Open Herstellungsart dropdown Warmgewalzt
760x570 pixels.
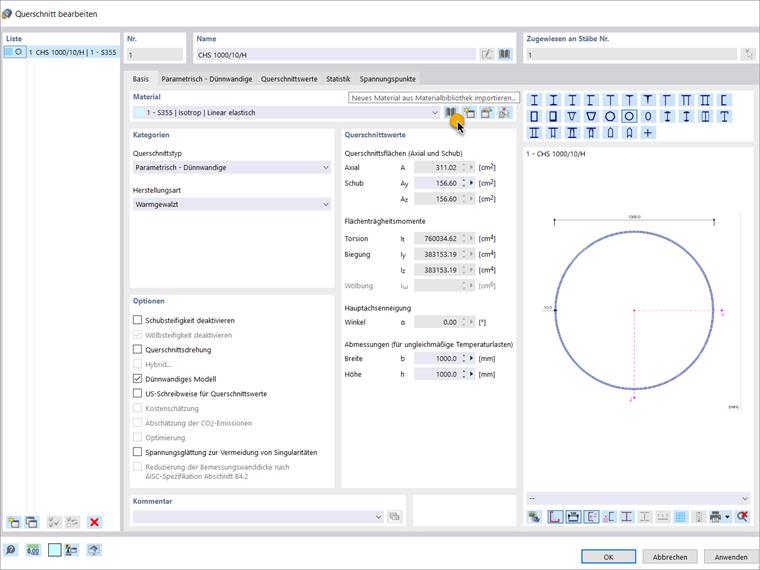(x=232, y=205)
